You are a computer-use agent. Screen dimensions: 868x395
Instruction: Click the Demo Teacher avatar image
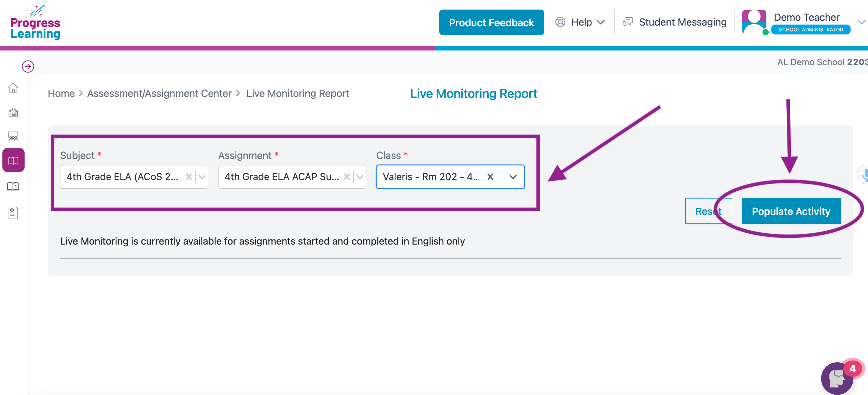pyautogui.click(x=754, y=22)
